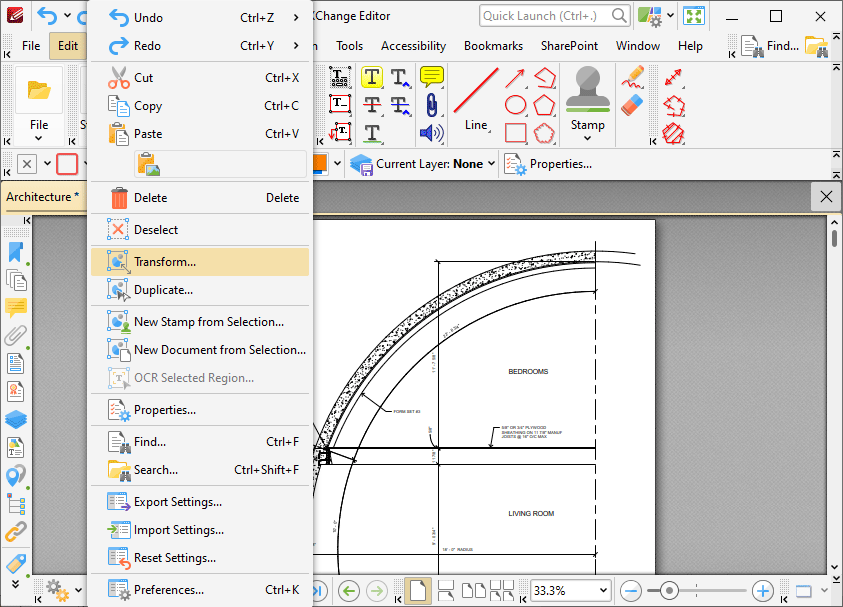Viewport: 843px width, 607px height.
Task: Open the Comments side panel
Action: (16, 308)
